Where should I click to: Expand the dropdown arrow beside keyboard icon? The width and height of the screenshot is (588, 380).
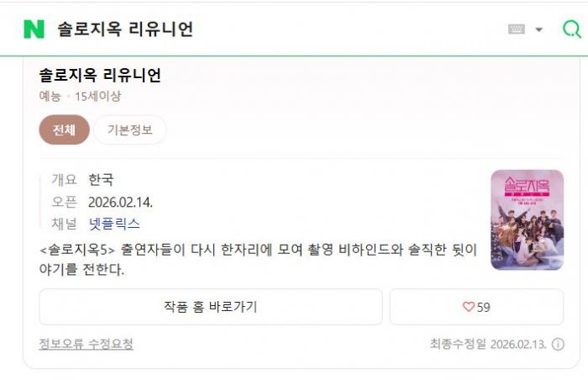pos(538,29)
